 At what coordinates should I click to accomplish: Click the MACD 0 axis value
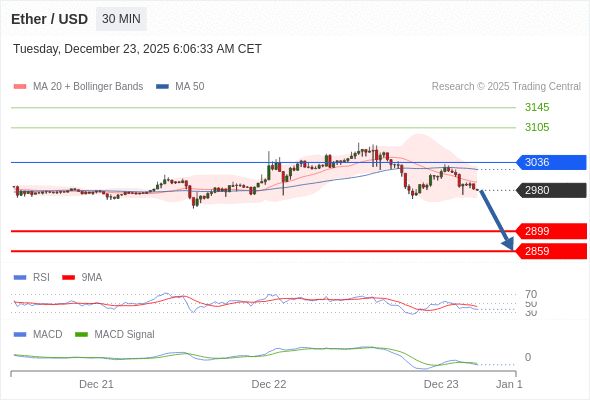(528, 357)
